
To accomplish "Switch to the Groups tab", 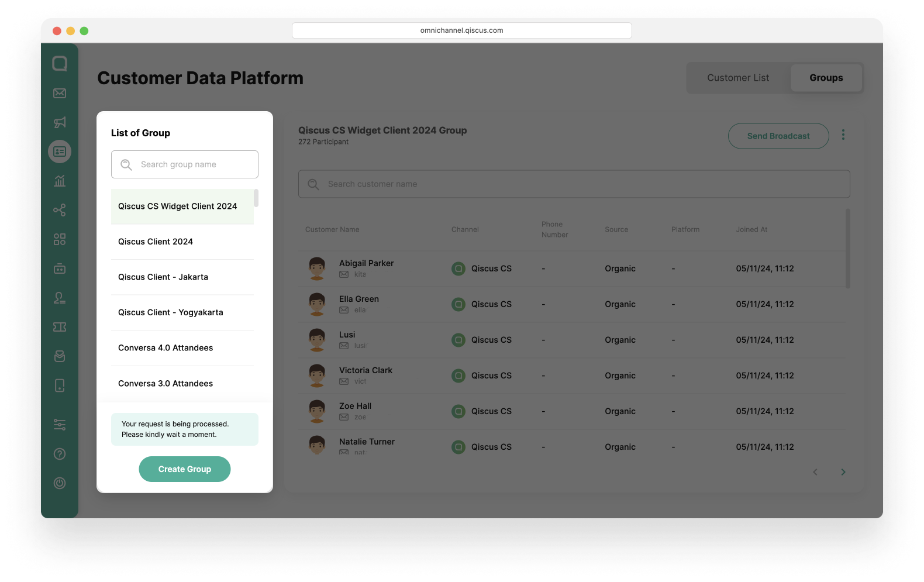I will point(826,78).
